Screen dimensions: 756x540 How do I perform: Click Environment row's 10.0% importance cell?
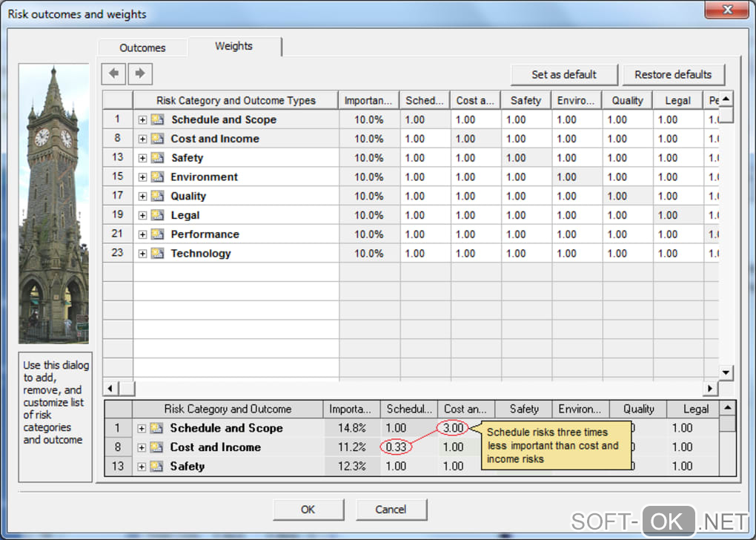click(369, 177)
